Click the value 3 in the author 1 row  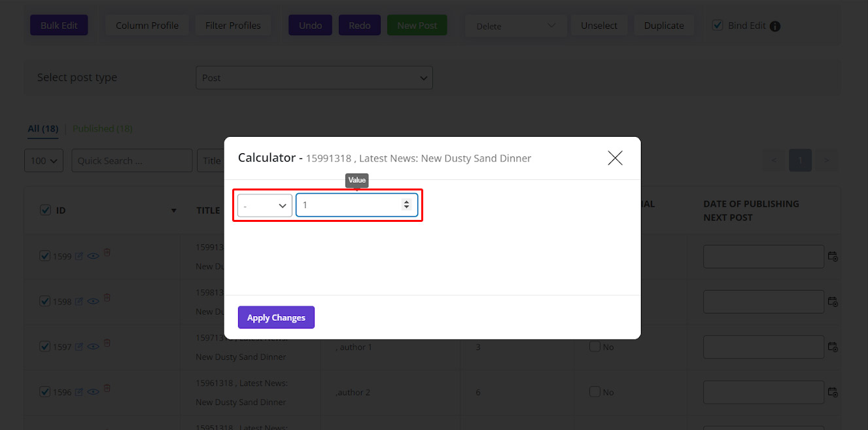click(x=478, y=347)
